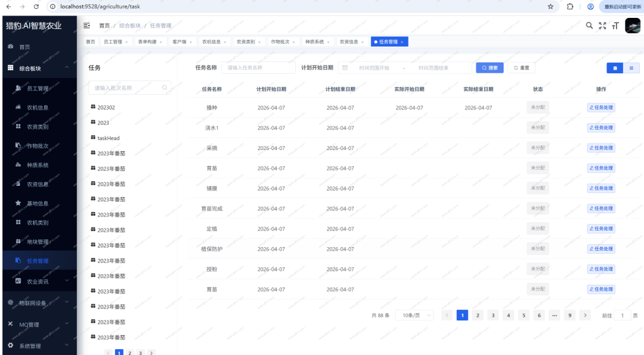Open 首页 in the sidebar
The image size is (644, 355).
(39, 47)
